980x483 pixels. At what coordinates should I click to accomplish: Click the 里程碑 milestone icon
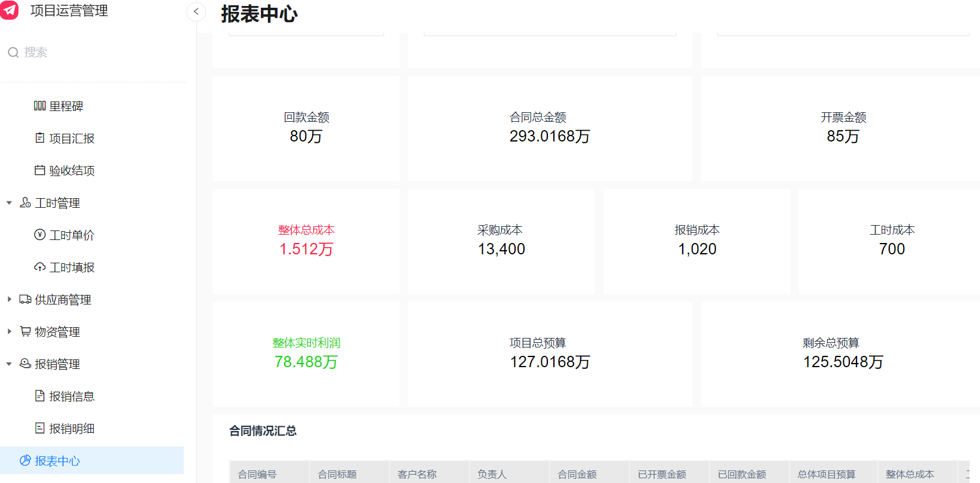tap(40, 106)
